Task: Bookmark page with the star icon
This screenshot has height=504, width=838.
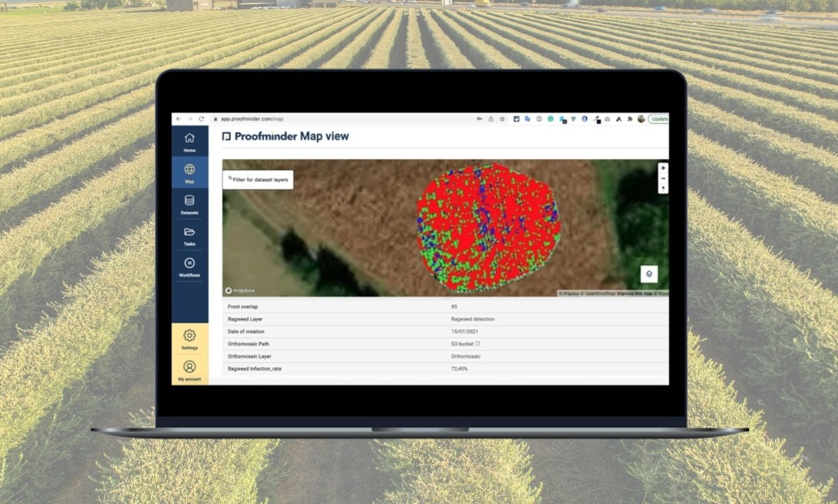Action: click(503, 119)
